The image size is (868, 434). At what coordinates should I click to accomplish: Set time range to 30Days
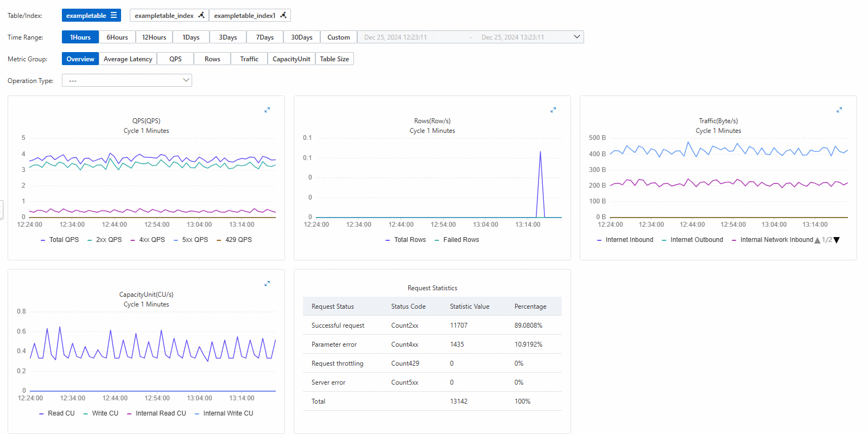pos(302,37)
